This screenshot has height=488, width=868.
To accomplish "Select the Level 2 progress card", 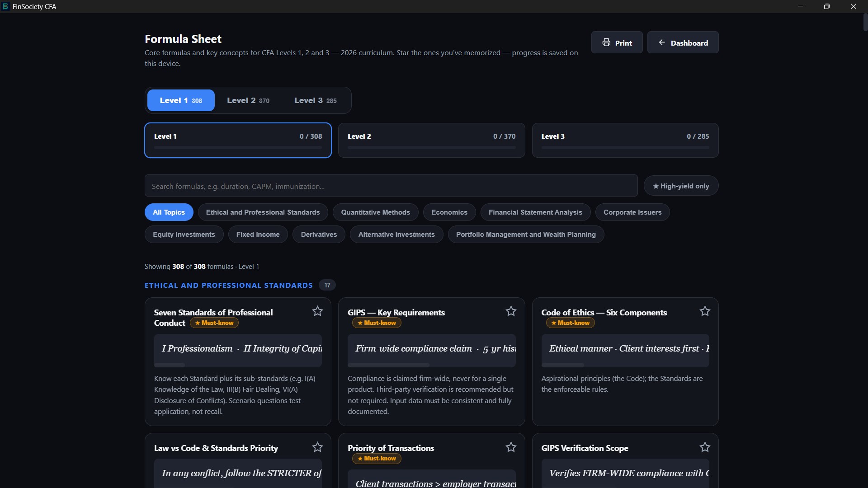I will [x=431, y=140].
